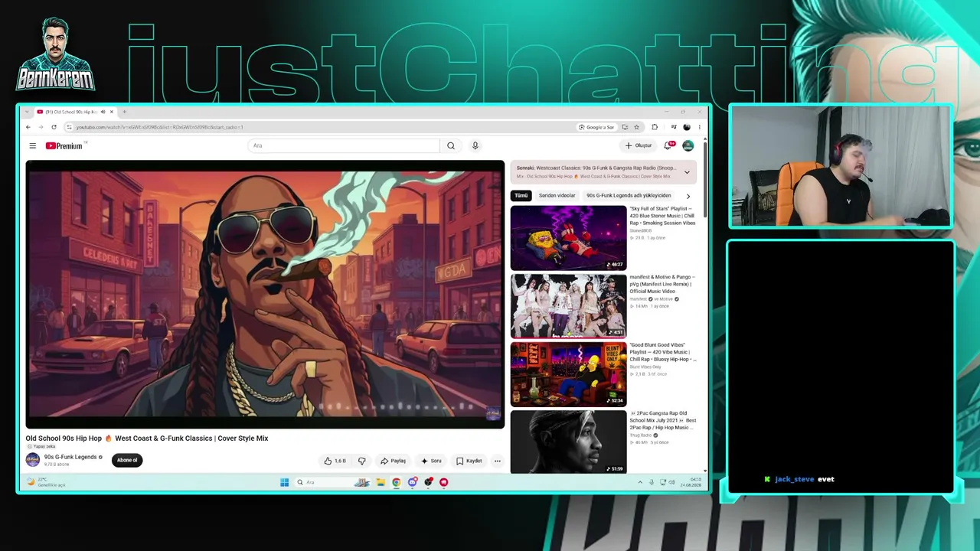Show more filter chips with right chevron
Screen dimensions: 980x551
point(688,196)
